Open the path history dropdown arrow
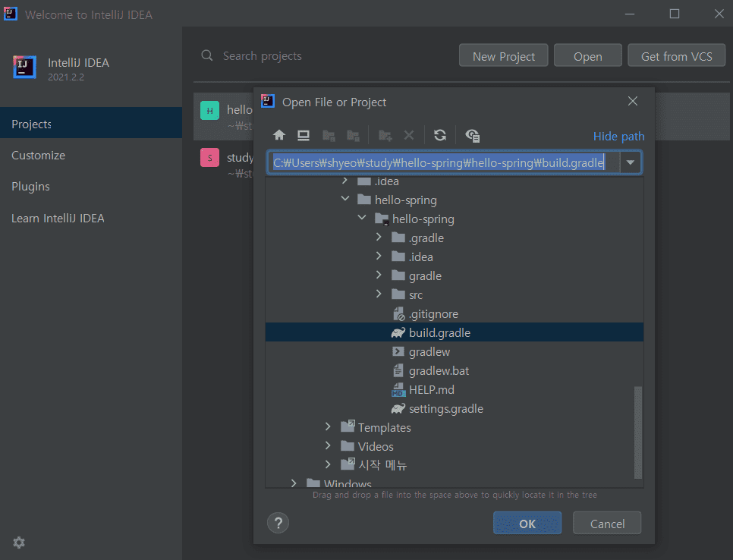The width and height of the screenshot is (733, 560). point(631,162)
